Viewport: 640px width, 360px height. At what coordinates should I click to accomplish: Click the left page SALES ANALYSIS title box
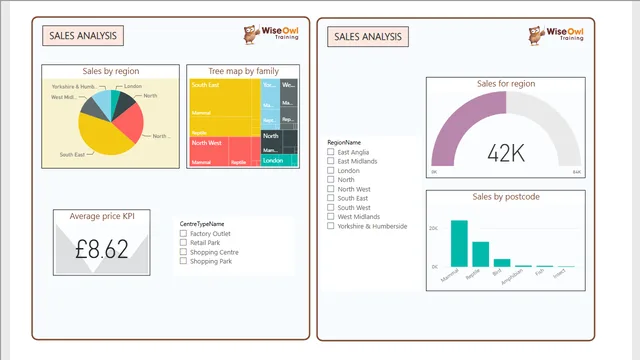coord(83,36)
